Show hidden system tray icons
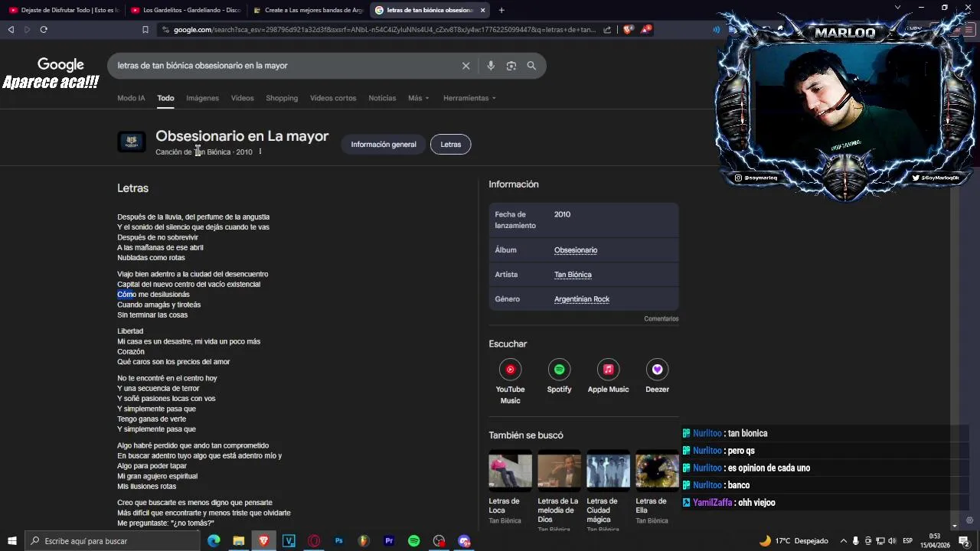Viewport: 980px width, 551px height. tap(843, 541)
